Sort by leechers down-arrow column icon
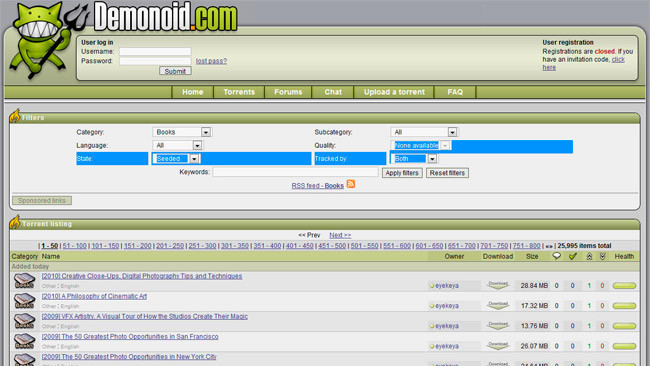 click(x=603, y=257)
